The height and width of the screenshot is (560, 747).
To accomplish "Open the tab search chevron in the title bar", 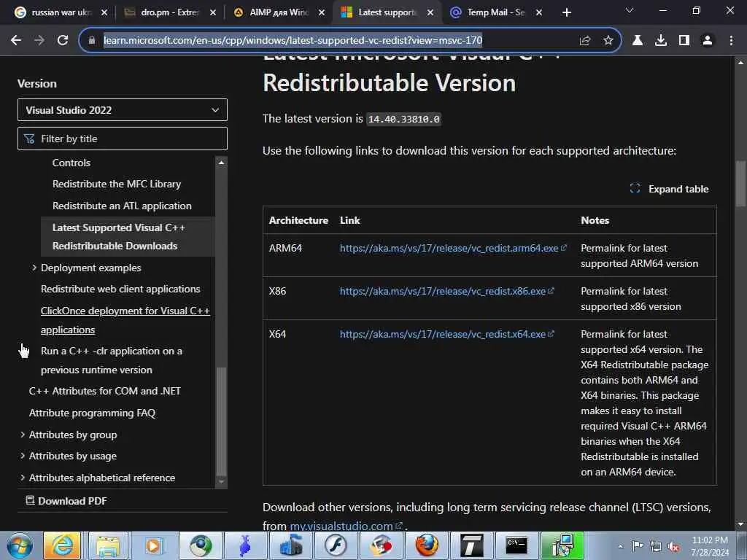I will click(630, 10).
